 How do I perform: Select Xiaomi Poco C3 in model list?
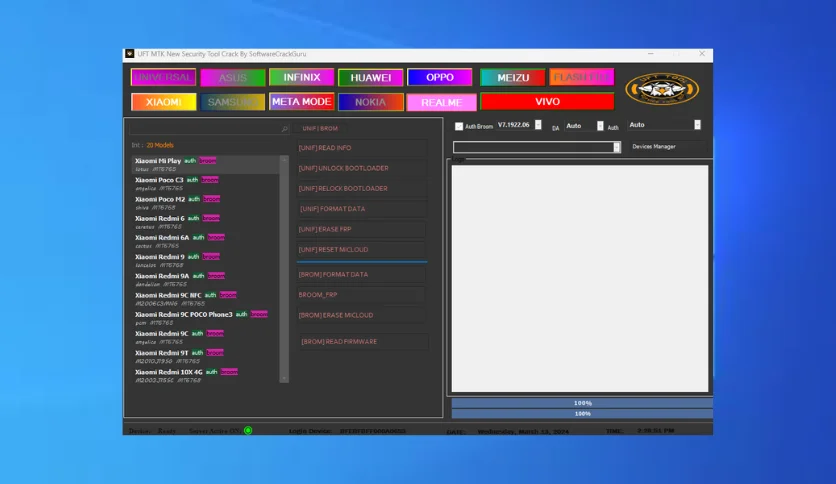point(205,183)
